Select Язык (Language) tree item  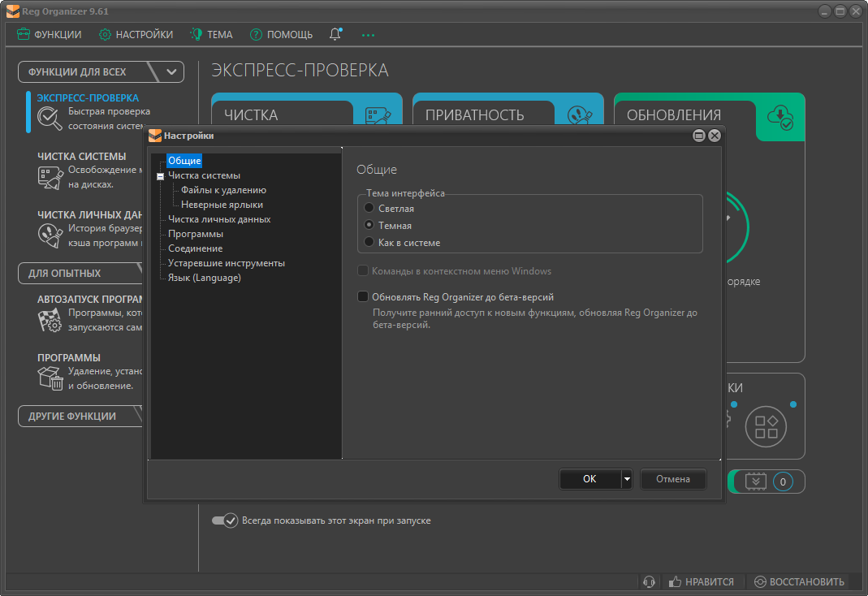click(x=205, y=278)
